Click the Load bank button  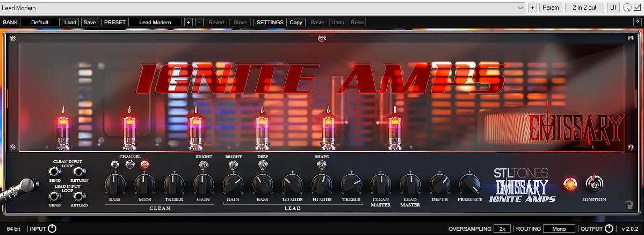(70, 22)
